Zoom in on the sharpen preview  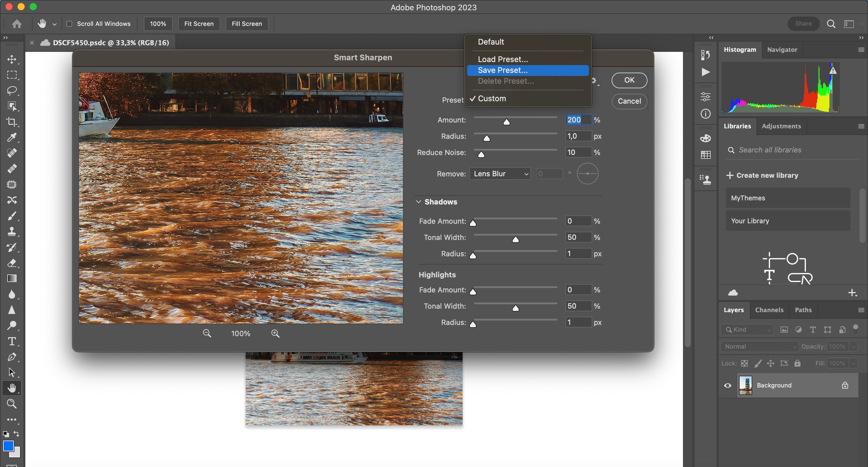tap(275, 334)
